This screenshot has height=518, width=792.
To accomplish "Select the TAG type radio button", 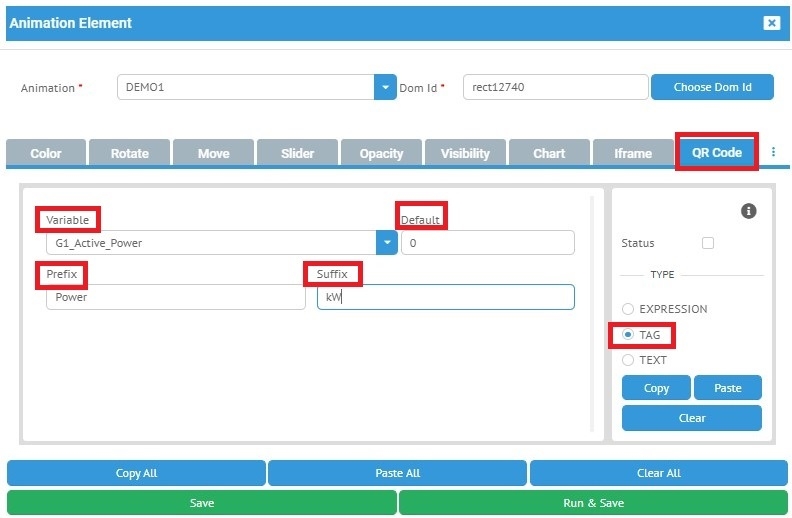I will tap(628, 335).
